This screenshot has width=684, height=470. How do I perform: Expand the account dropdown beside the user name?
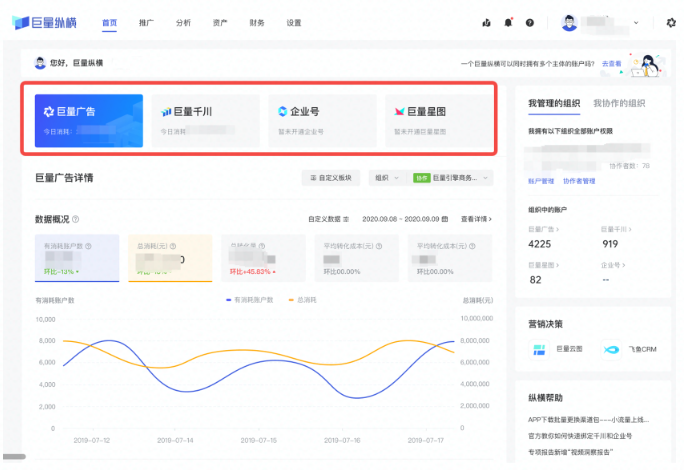(x=636, y=23)
